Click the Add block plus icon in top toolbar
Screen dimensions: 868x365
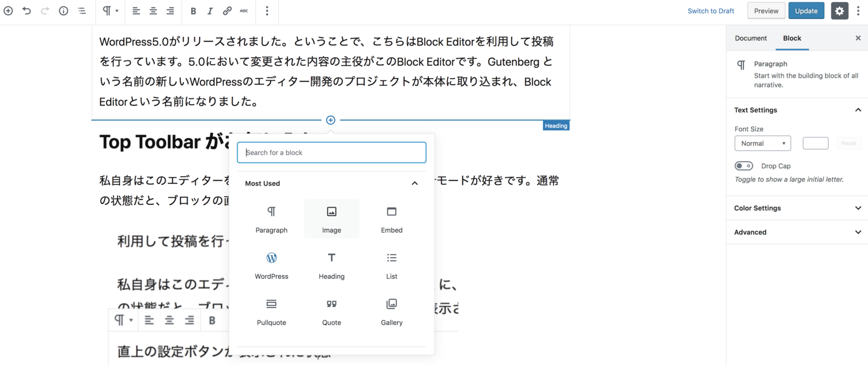(x=8, y=11)
